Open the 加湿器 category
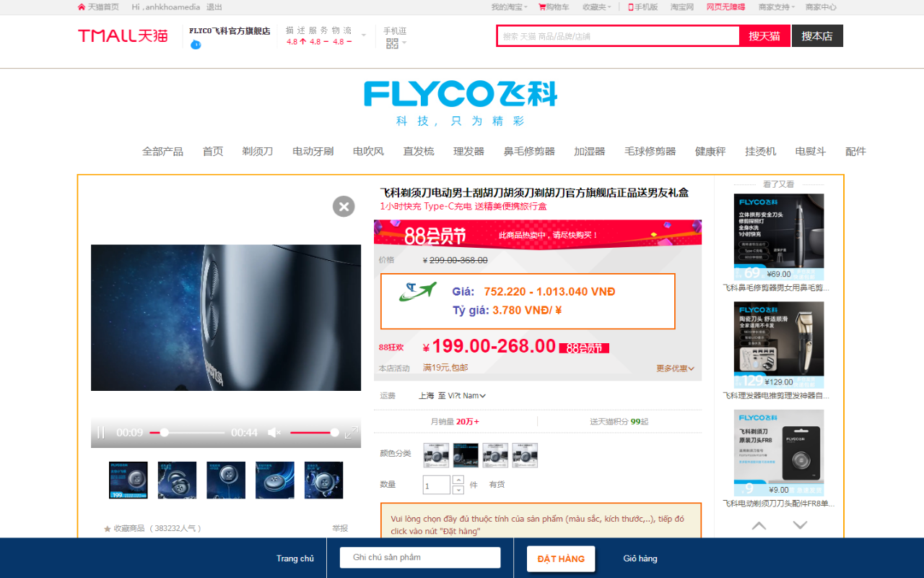Viewport: 924px width, 578px height. (x=590, y=152)
